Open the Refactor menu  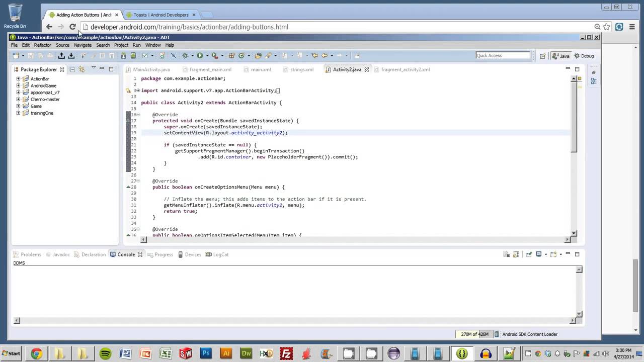[x=43, y=45]
